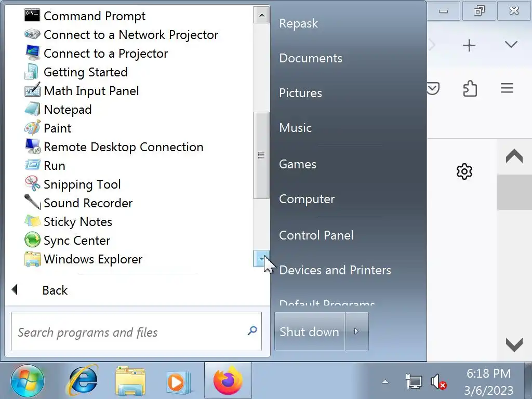
Task: Open the gear settings icon in Firefox page
Action: point(464,171)
